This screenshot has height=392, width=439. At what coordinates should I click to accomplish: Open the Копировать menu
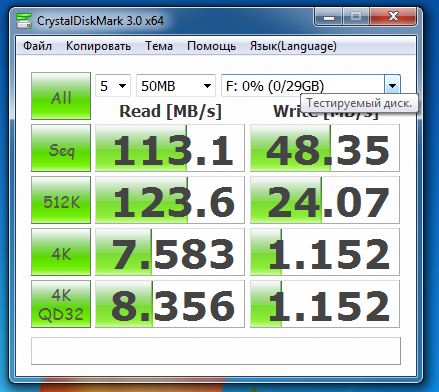click(98, 46)
